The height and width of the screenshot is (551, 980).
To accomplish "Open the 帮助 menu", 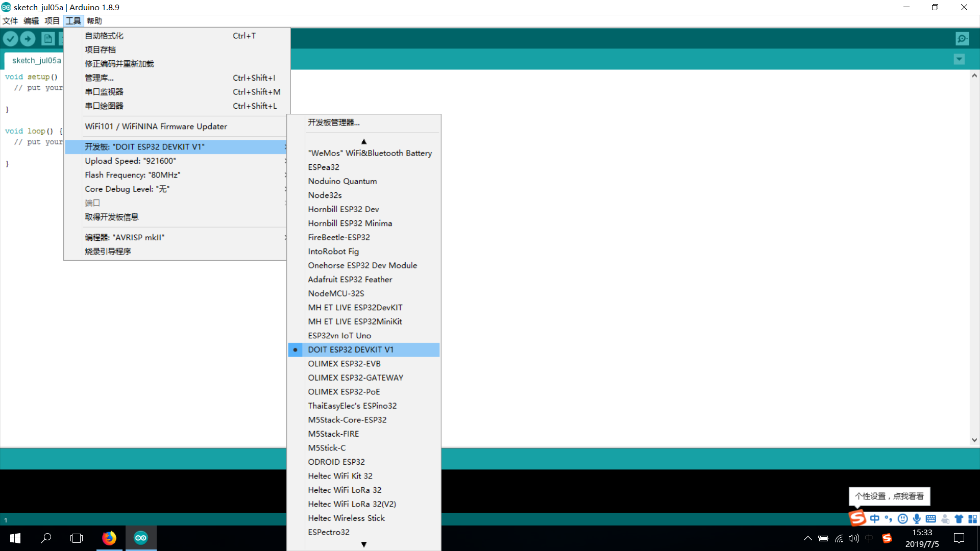I will click(94, 21).
